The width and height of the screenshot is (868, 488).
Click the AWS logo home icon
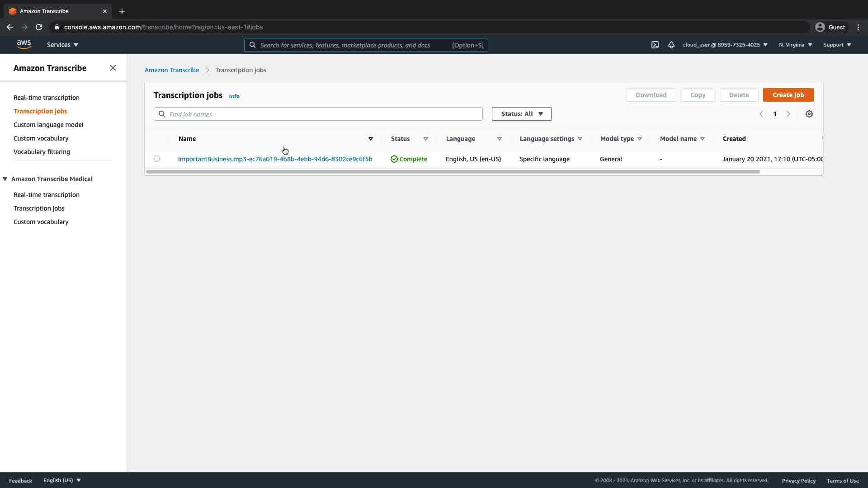(24, 44)
